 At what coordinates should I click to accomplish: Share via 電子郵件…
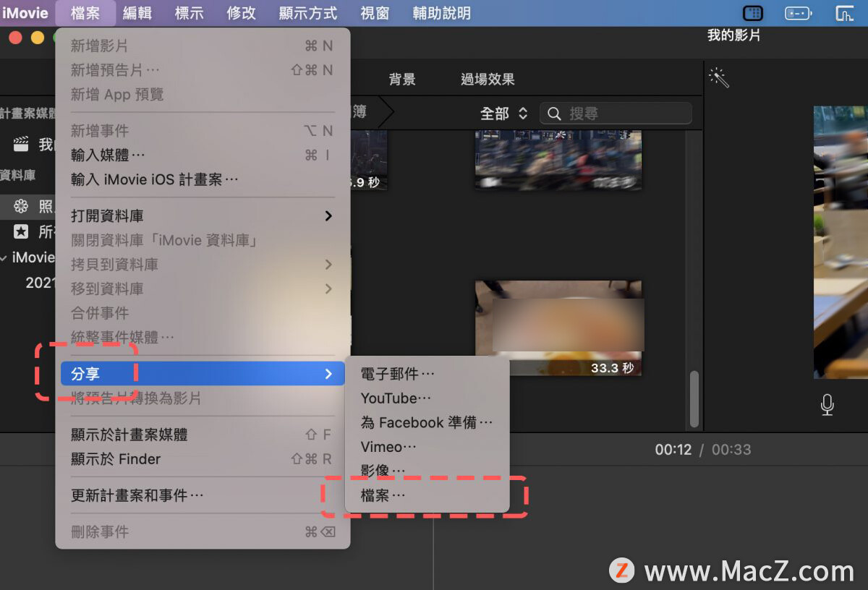click(427, 374)
